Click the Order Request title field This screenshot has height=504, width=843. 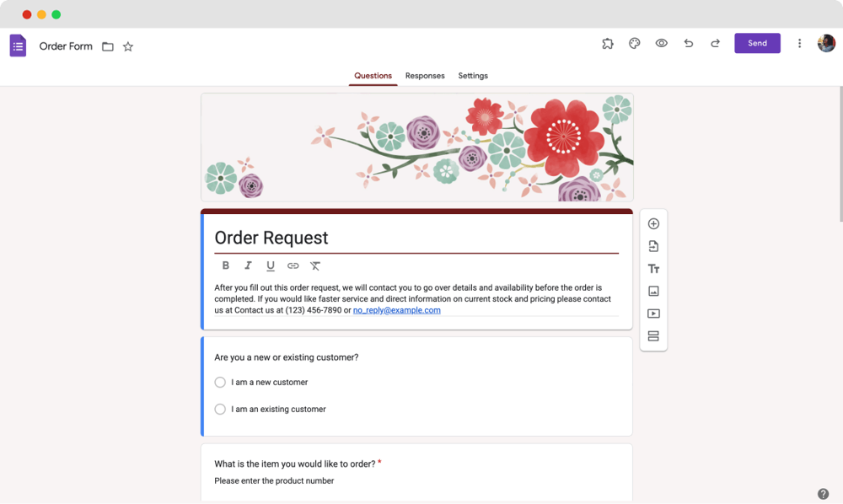click(x=270, y=238)
